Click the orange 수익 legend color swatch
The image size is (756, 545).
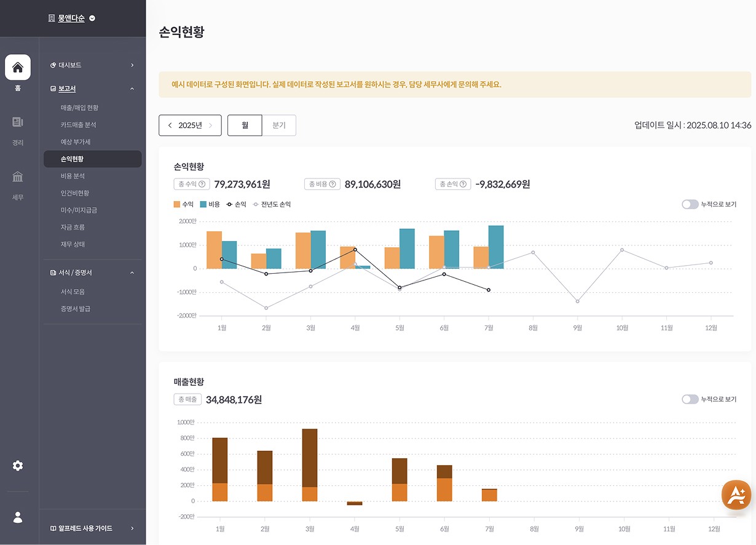(176, 204)
